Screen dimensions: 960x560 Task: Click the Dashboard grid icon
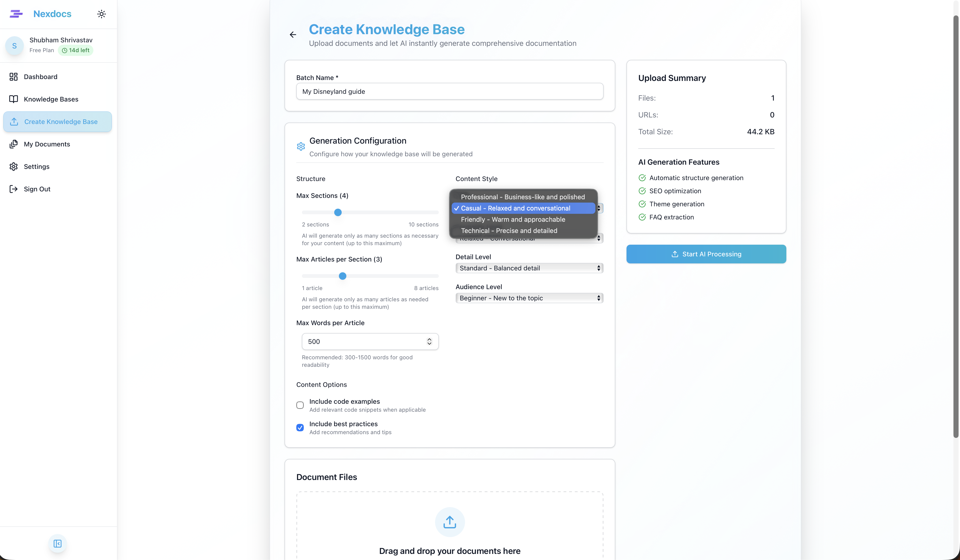14,76
